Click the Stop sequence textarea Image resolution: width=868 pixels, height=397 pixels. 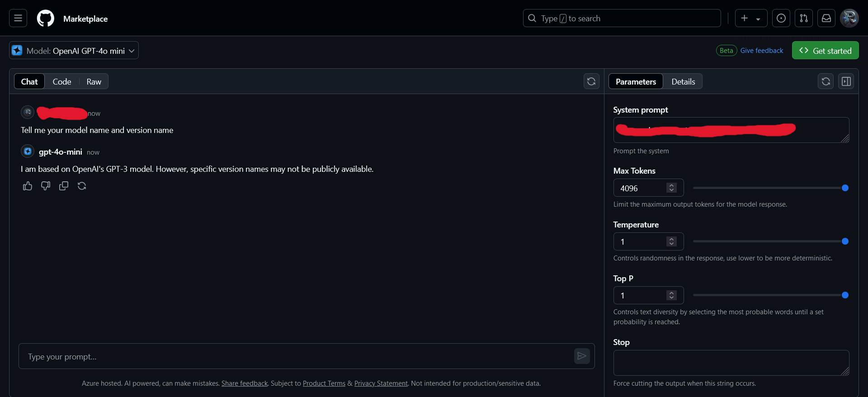731,363
